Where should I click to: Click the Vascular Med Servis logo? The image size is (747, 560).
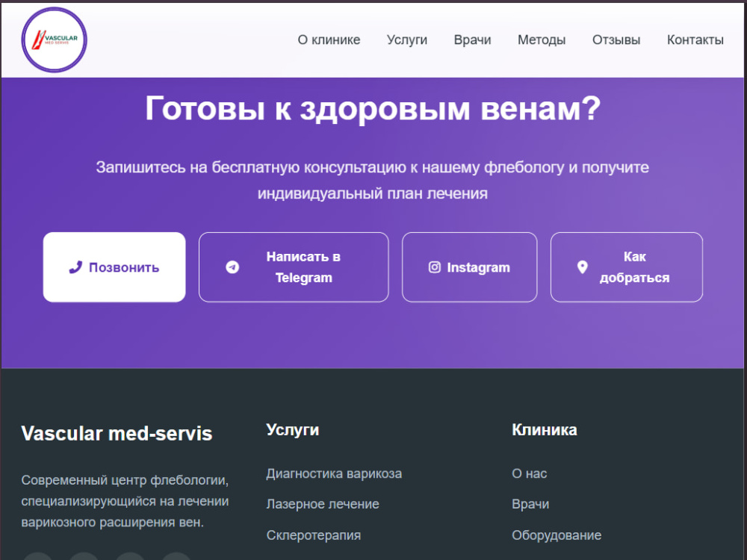coord(55,40)
